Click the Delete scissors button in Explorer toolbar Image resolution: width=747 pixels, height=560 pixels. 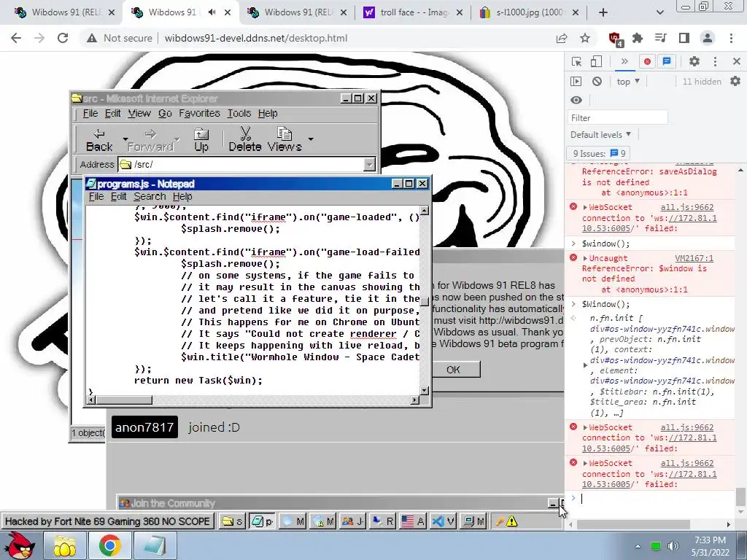coord(245,139)
